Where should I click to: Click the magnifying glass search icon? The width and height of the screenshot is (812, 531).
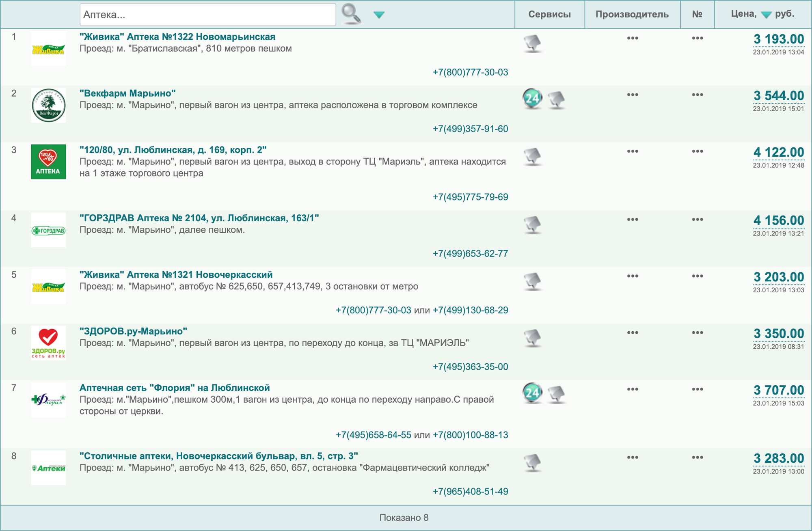pyautogui.click(x=351, y=14)
